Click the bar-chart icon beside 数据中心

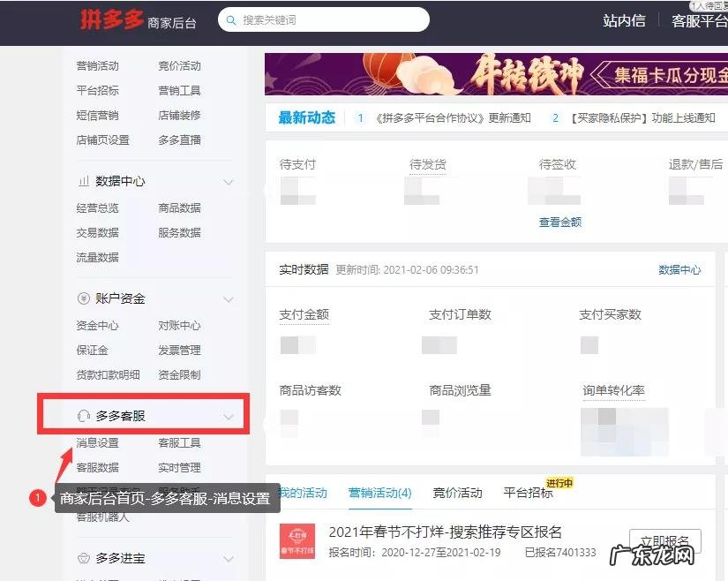(x=84, y=181)
